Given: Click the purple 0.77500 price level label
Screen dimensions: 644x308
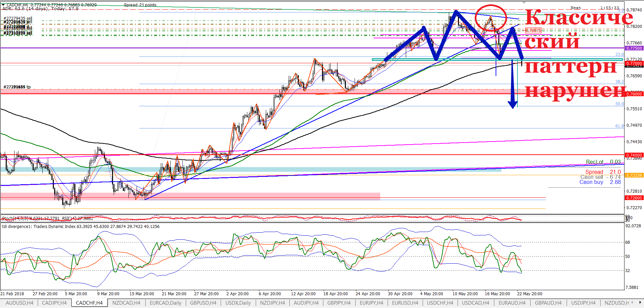Looking at the screenshot, I should 634,48.
